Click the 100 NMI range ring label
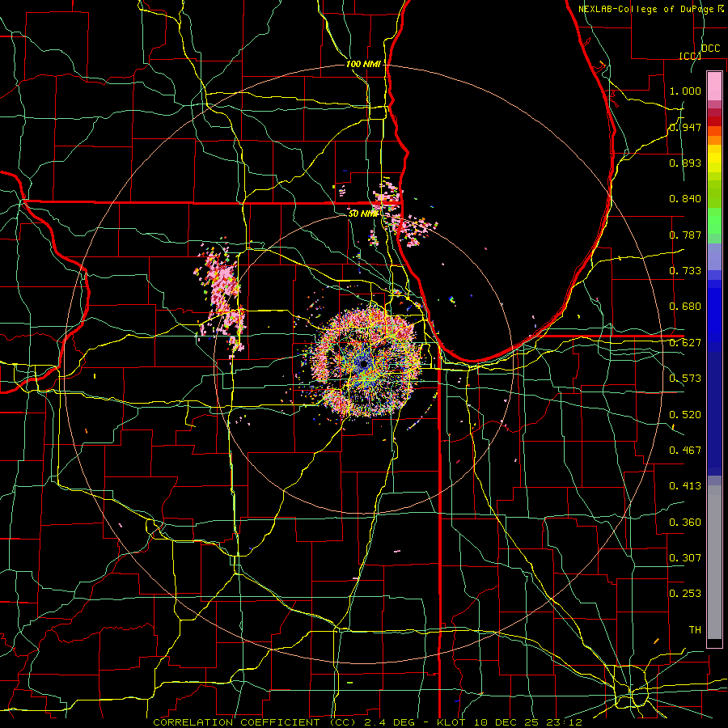This screenshot has width=728, height=728. tap(363, 64)
